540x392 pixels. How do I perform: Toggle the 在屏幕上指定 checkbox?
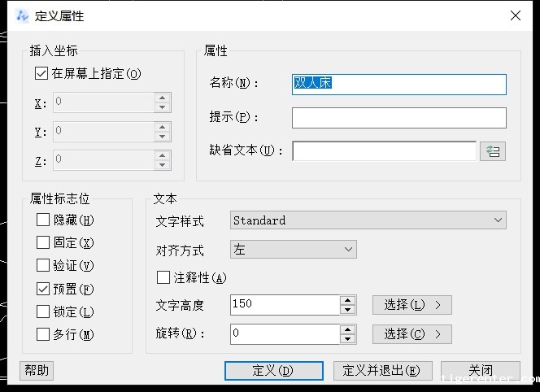click(x=42, y=73)
